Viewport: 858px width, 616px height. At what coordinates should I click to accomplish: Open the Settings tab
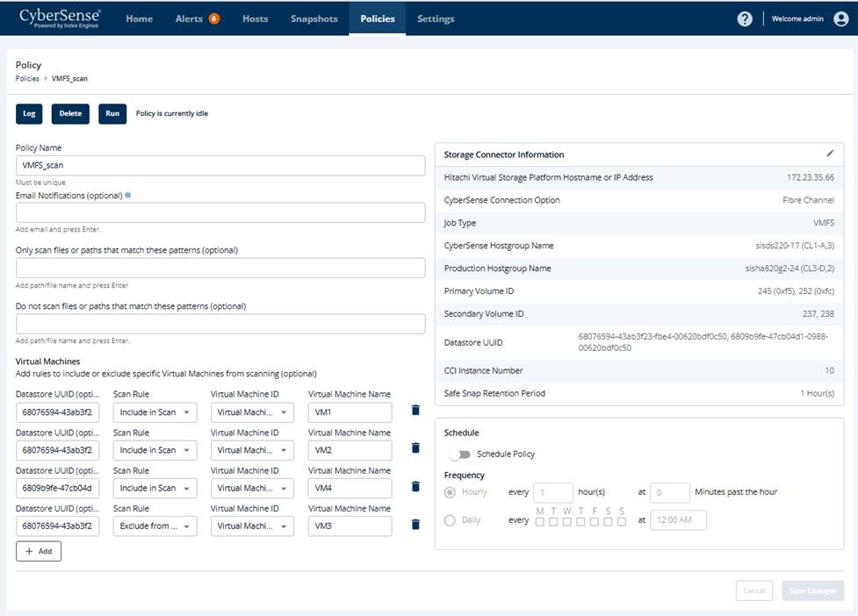pyautogui.click(x=436, y=18)
